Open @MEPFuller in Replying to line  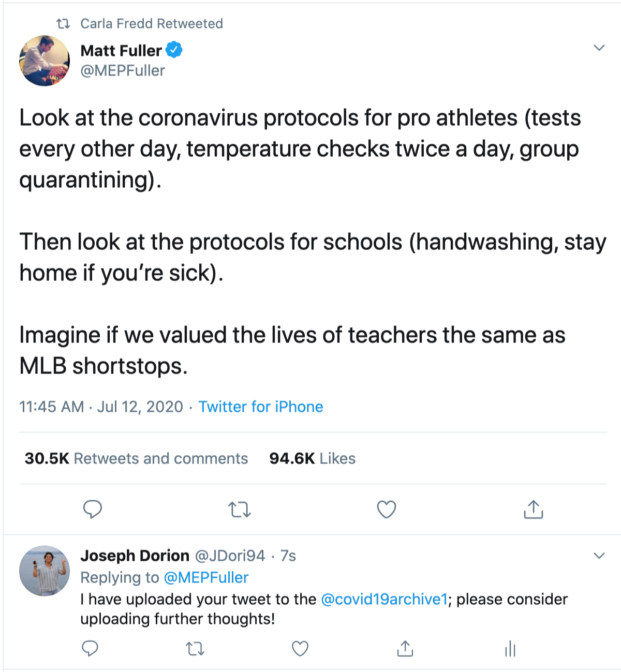pos(206,577)
